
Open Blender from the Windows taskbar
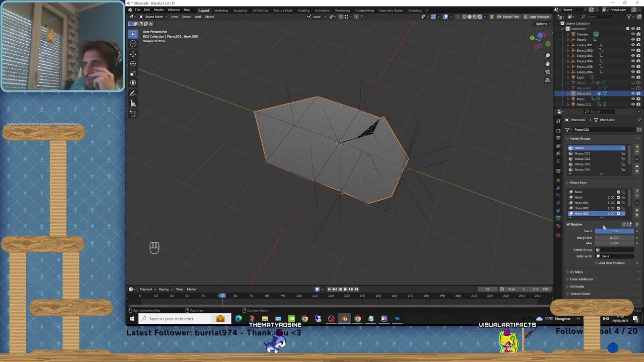click(344, 318)
